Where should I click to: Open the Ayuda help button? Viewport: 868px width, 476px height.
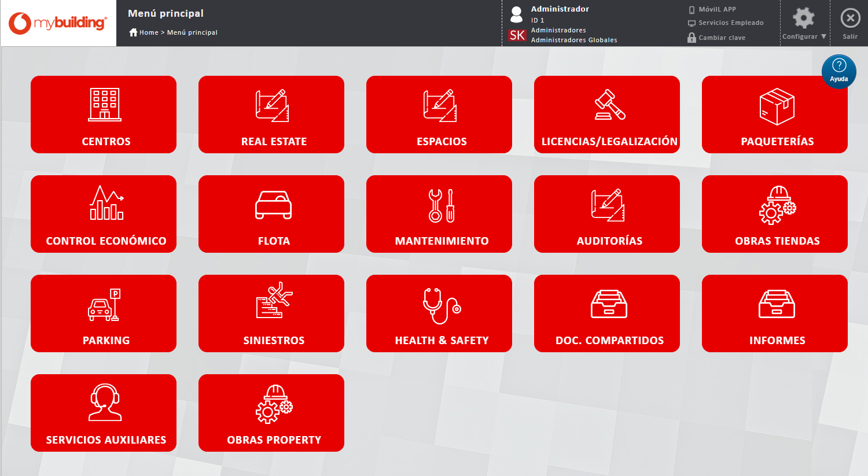point(838,71)
